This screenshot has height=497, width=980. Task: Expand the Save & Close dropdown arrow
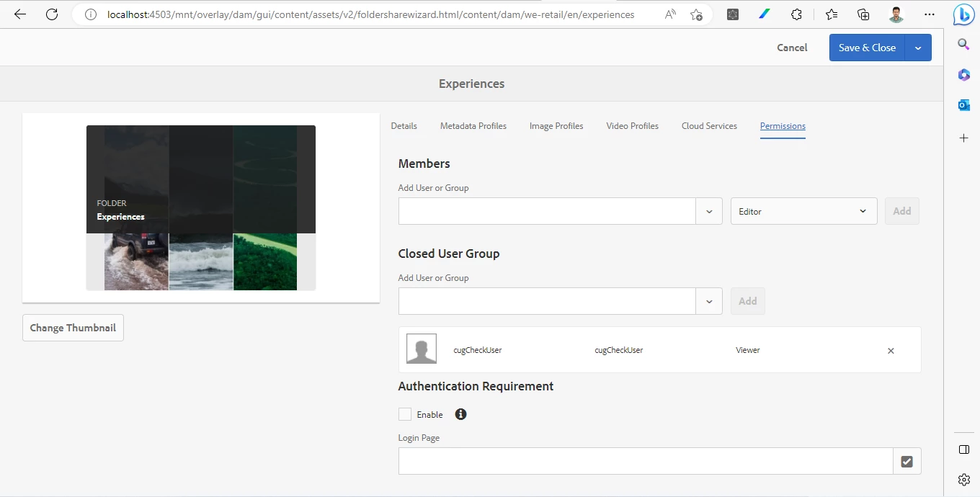point(918,48)
